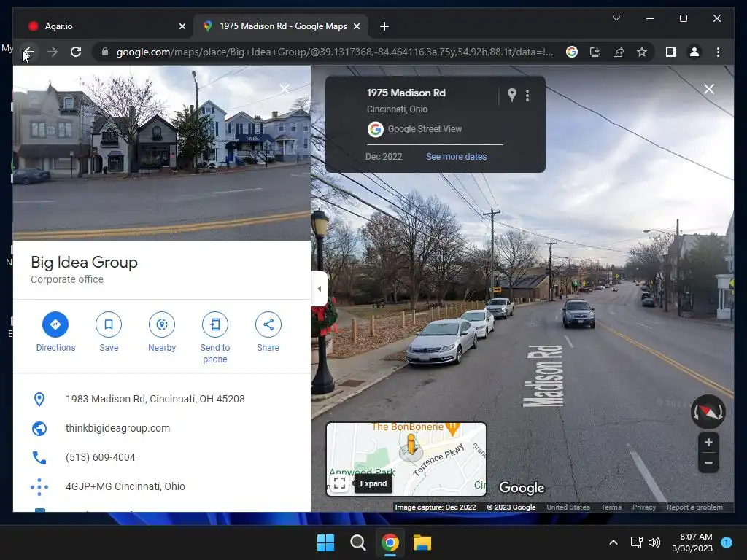This screenshot has width=747, height=560.
Task: Click the Nearby button
Action: click(162, 332)
